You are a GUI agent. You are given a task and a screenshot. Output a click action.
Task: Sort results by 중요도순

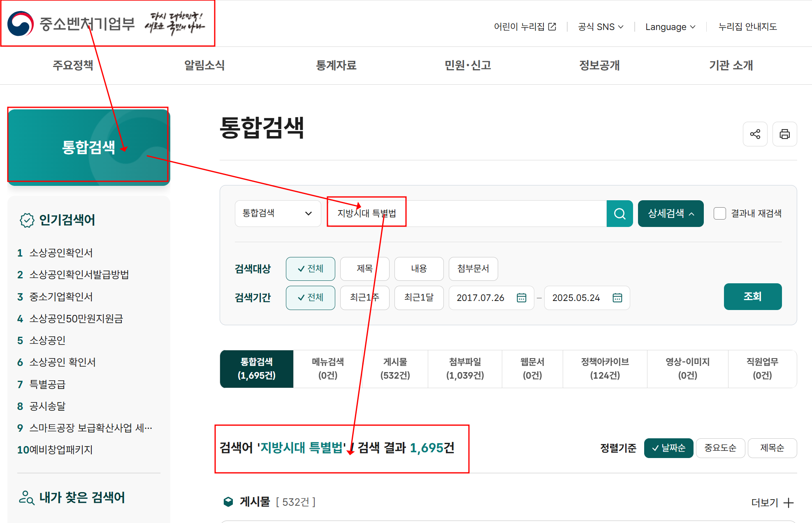point(720,448)
